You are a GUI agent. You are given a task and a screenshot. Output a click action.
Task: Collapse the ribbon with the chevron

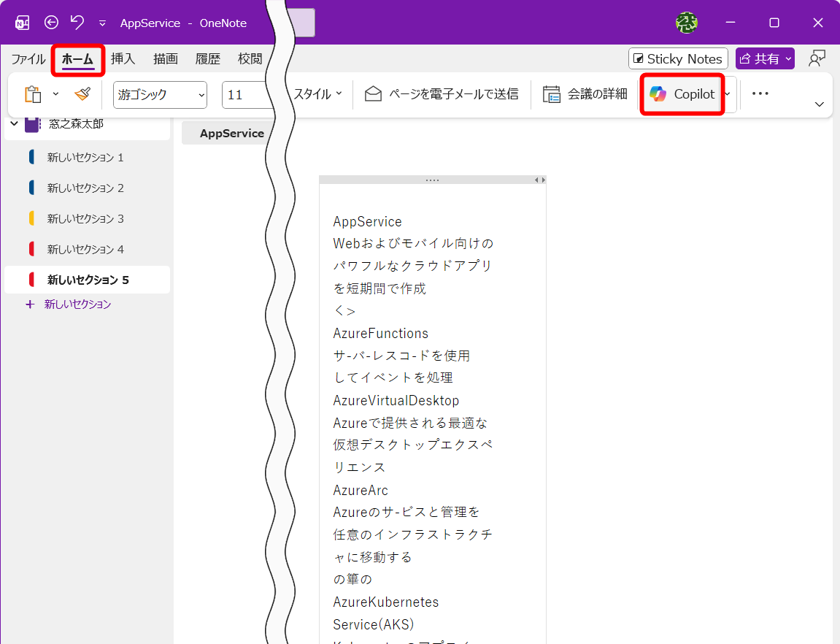coord(819,104)
